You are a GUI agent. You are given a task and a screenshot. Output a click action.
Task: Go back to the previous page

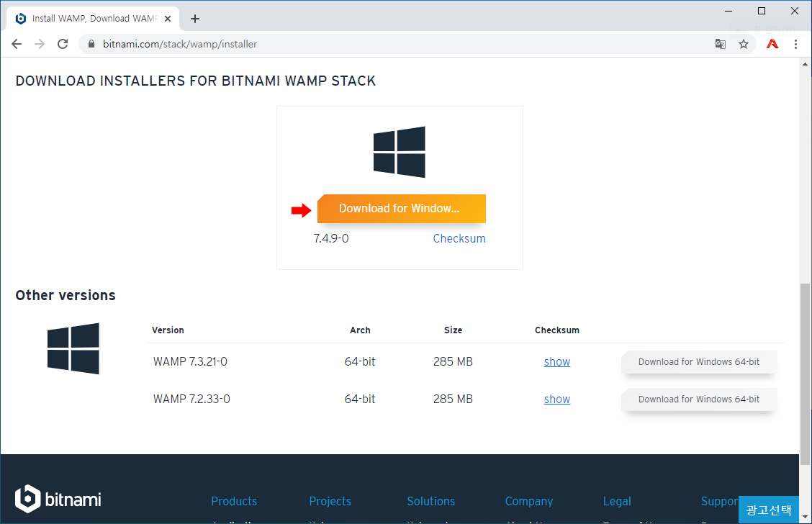point(17,44)
